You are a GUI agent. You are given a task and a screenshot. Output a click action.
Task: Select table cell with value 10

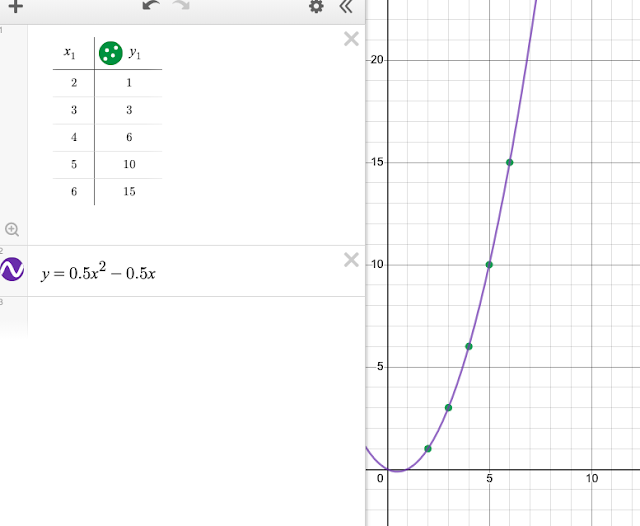(x=129, y=164)
